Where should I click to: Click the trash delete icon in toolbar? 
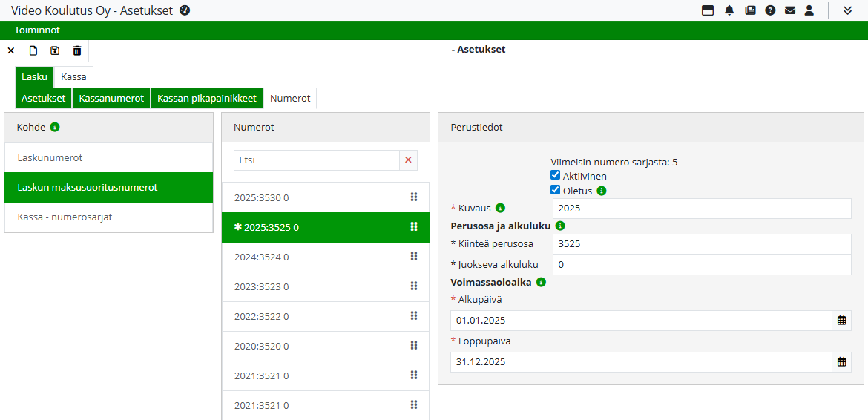(x=77, y=50)
